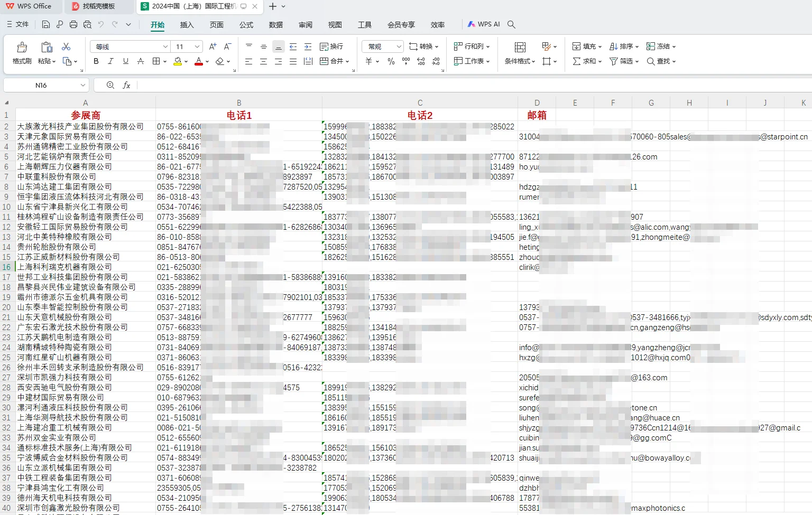Click the Borders grid icon
Screen dimensions: 812x515
(156, 61)
